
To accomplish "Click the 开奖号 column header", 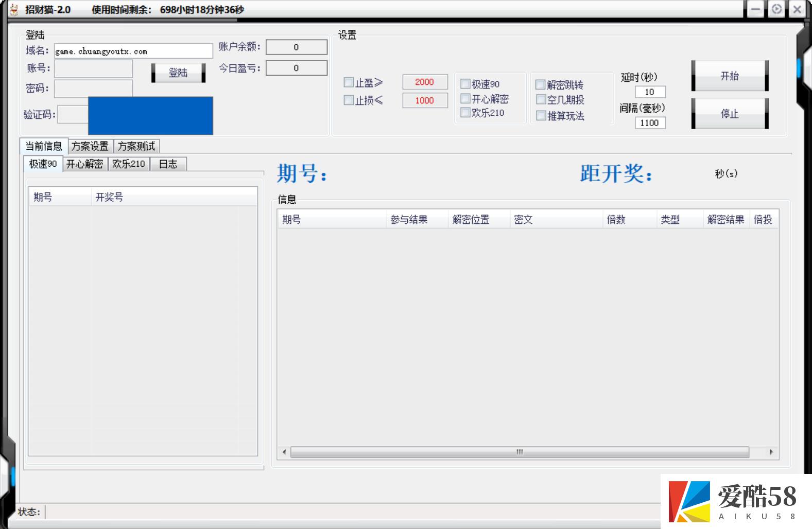I will 174,197.
